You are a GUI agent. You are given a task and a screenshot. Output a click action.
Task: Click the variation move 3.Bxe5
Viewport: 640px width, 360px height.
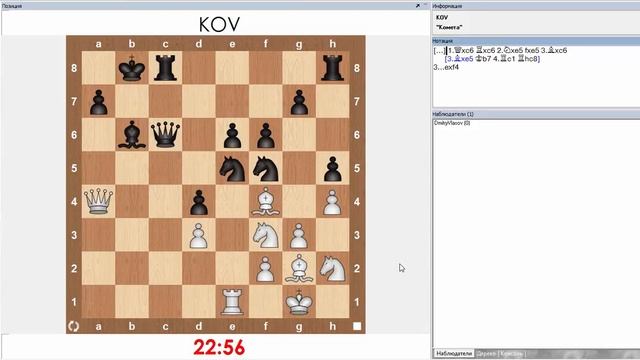tap(460, 59)
